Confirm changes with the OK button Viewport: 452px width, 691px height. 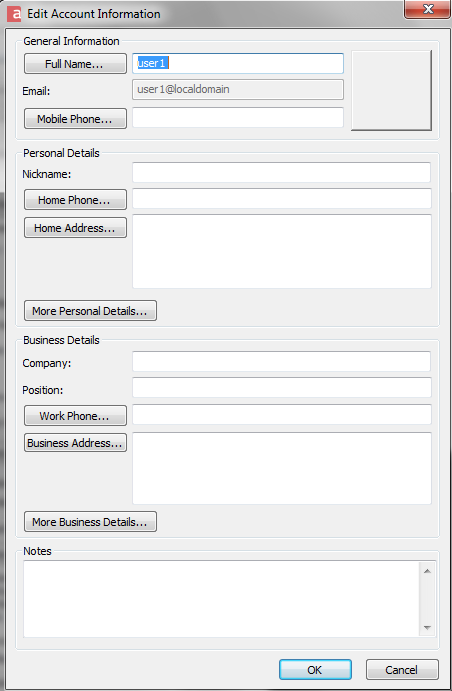tap(315, 670)
